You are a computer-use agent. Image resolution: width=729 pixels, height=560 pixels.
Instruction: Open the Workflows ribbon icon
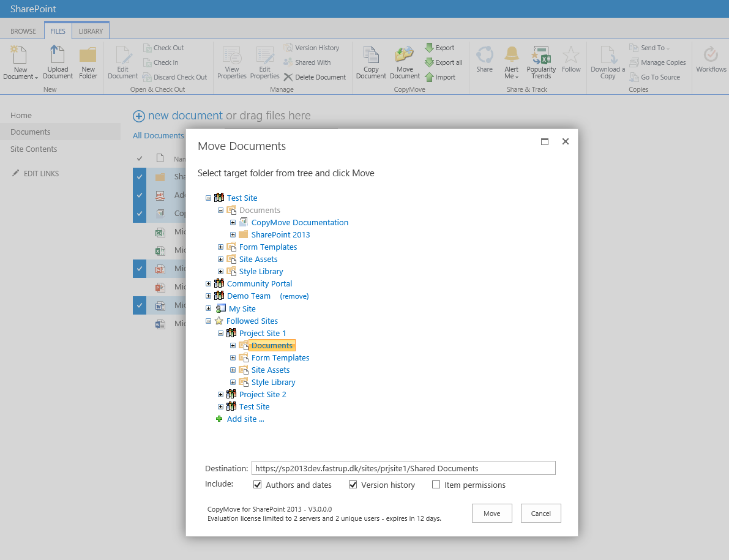(x=711, y=54)
